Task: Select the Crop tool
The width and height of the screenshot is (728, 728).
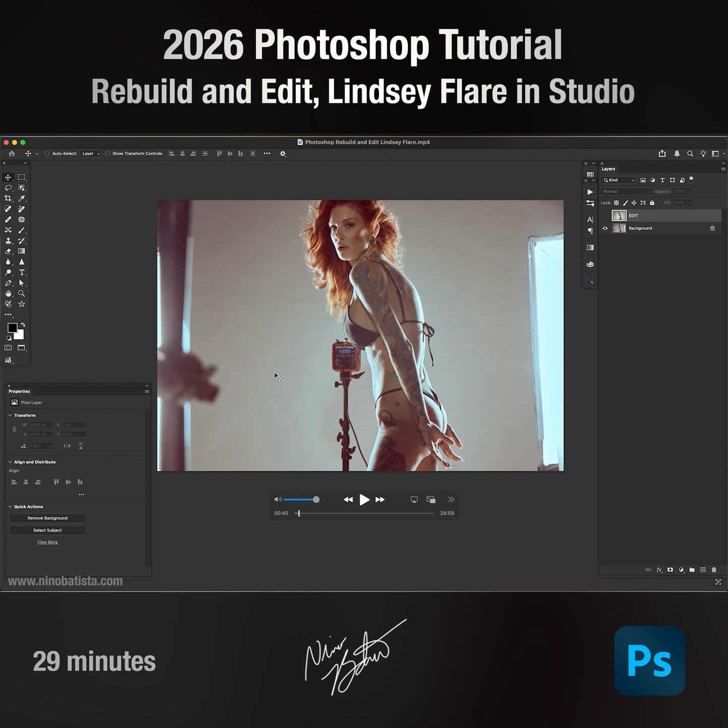Action: (8, 198)
